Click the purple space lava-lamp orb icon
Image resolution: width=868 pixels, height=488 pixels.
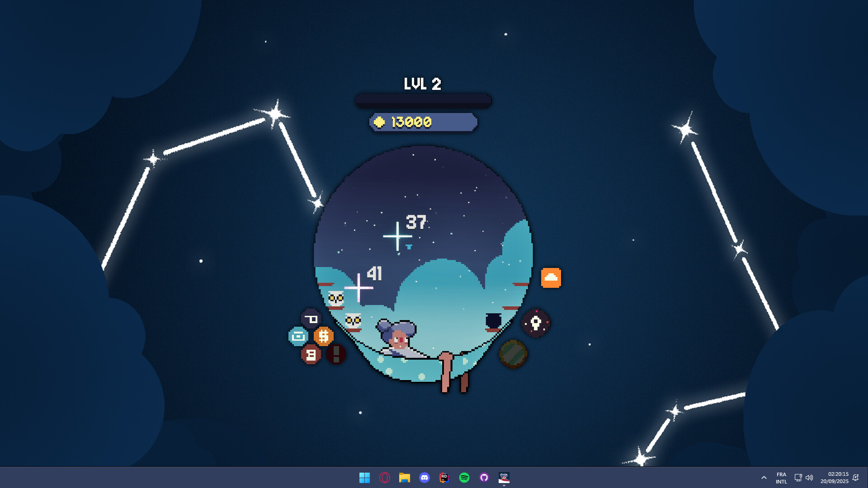click(535, 323)
